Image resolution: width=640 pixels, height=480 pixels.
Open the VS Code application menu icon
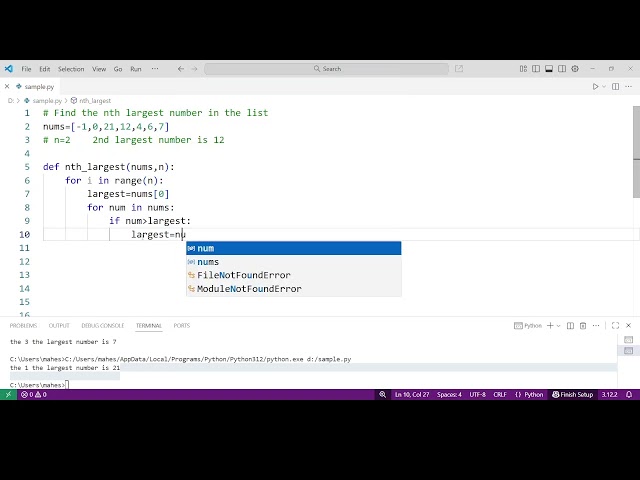pos(9,69)
